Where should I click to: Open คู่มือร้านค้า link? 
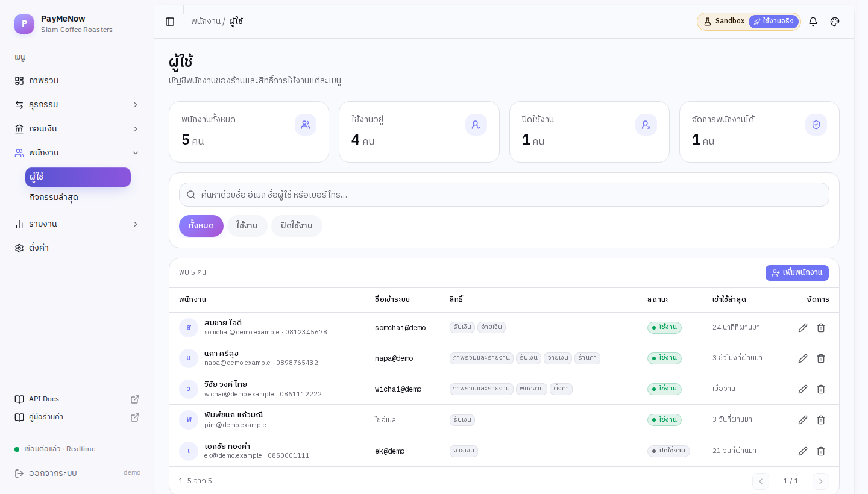77,417
